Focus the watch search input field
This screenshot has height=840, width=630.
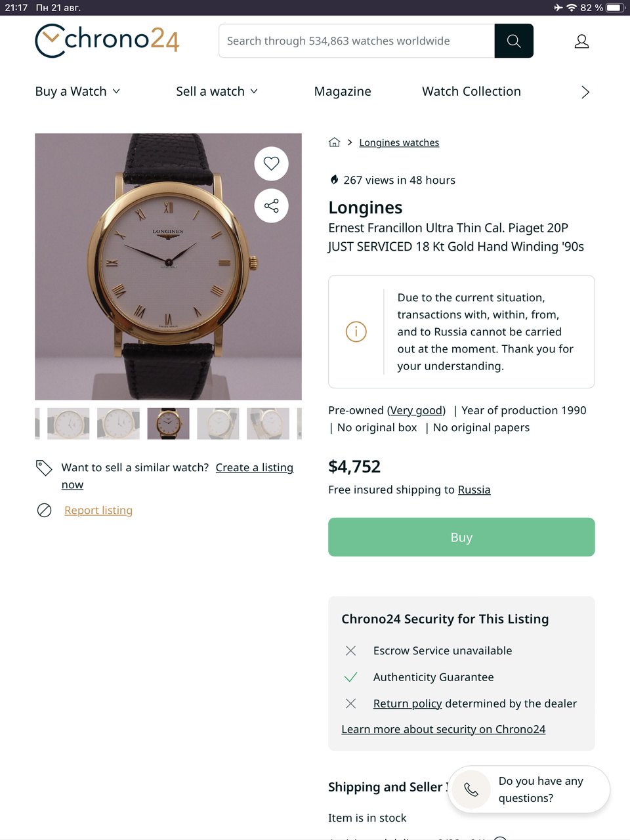tap(356, 41)
